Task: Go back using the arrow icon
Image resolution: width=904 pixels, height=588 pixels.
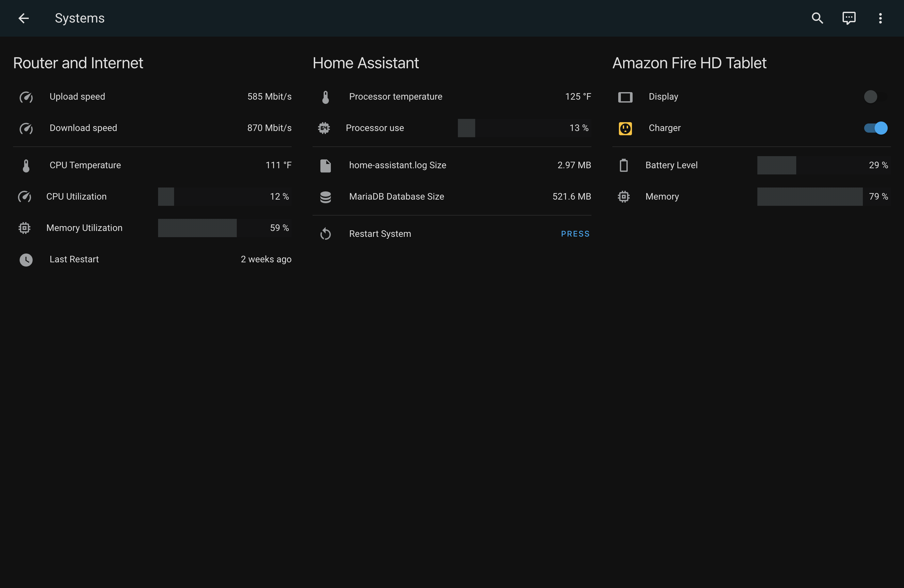Action: (x=24, y=18)
